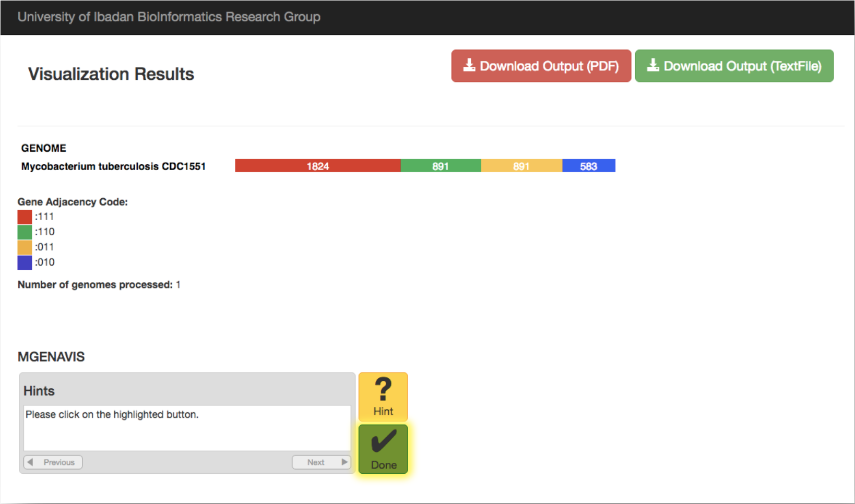The width and height of the screenshot is (855, 504).
Task: Click the blue 583 genome segment
Action: [x=588, y=166]
